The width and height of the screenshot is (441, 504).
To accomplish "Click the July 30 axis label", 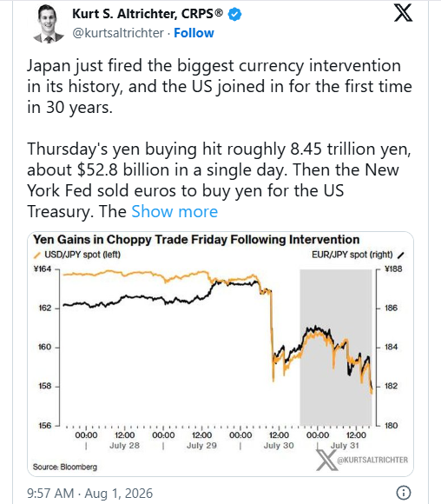I will tap(279, 446).
